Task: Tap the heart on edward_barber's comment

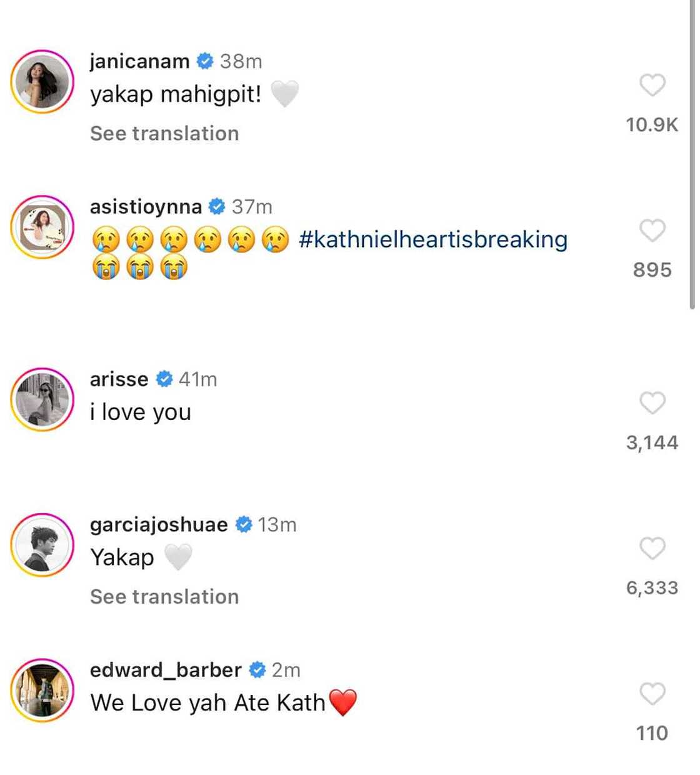Action: [652, 694]
